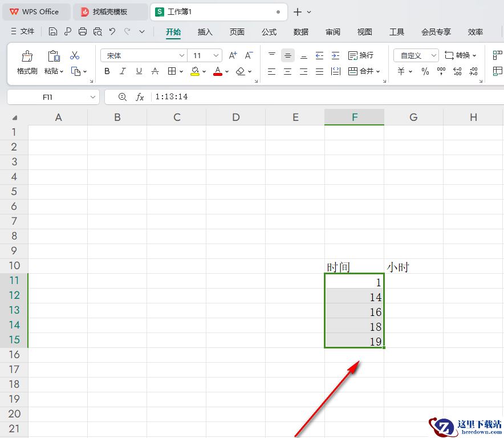Screen dimensions: 504x438
Task: Click the eraser clear-format icon
Action: 241,71
